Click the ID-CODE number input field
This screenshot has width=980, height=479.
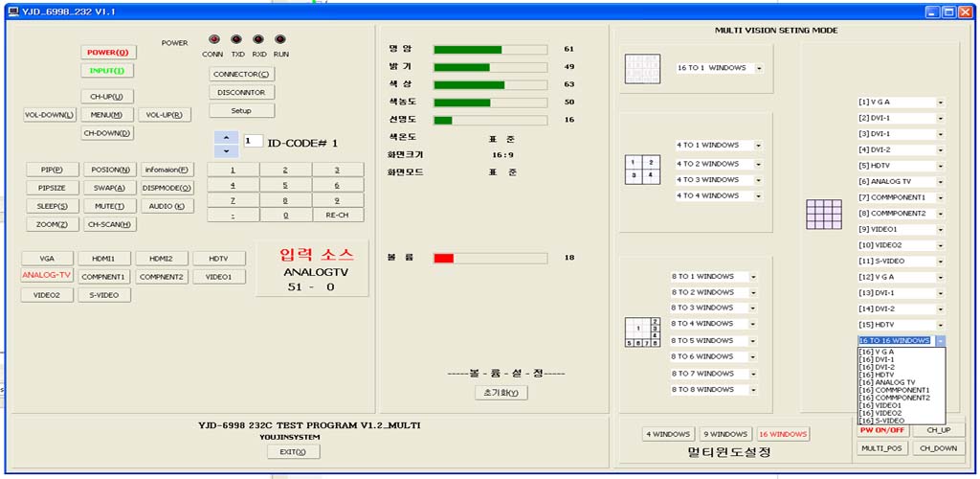pyautogui.click(x=253, y=141)
